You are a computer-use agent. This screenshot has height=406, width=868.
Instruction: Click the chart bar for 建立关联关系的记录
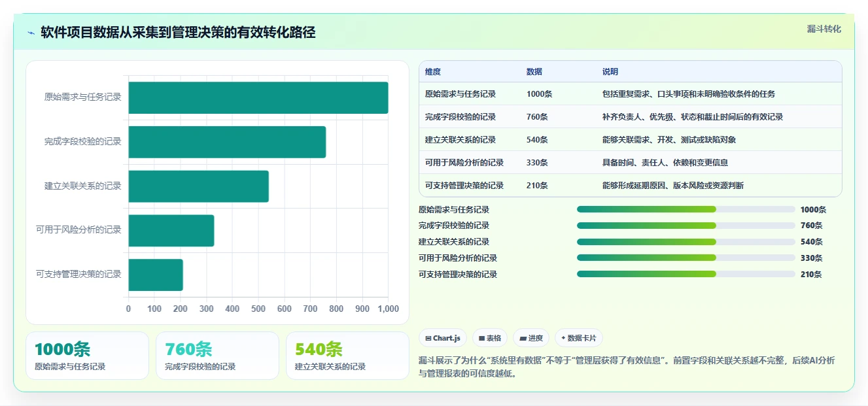[199, 186]
